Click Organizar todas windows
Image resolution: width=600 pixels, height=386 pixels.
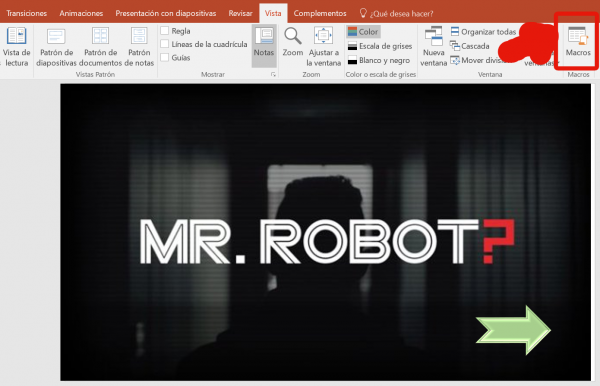tap(484, 32)
